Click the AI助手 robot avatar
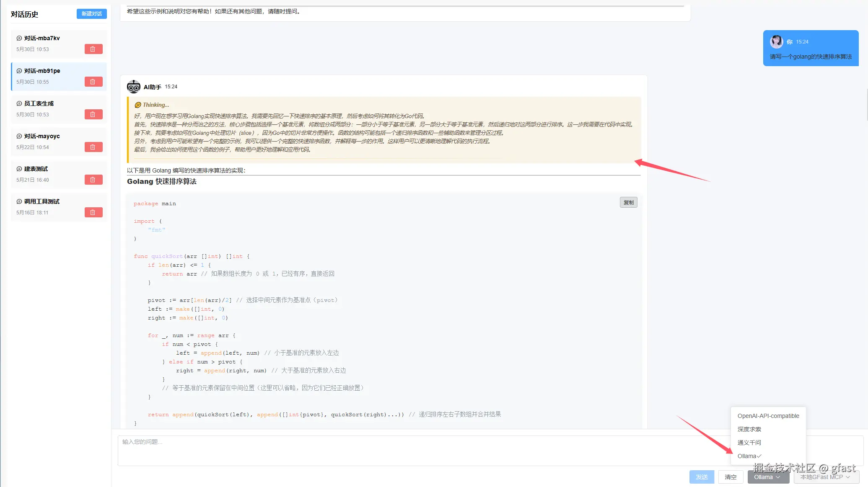Viewport: 868px width, 487px height. coord(134,87)
